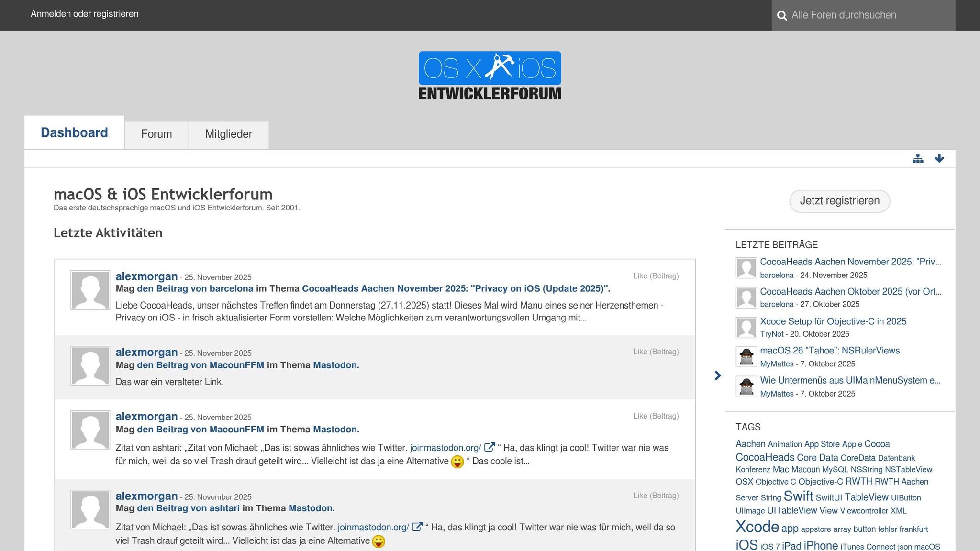Switch to the Forum tab

[156, 134]
